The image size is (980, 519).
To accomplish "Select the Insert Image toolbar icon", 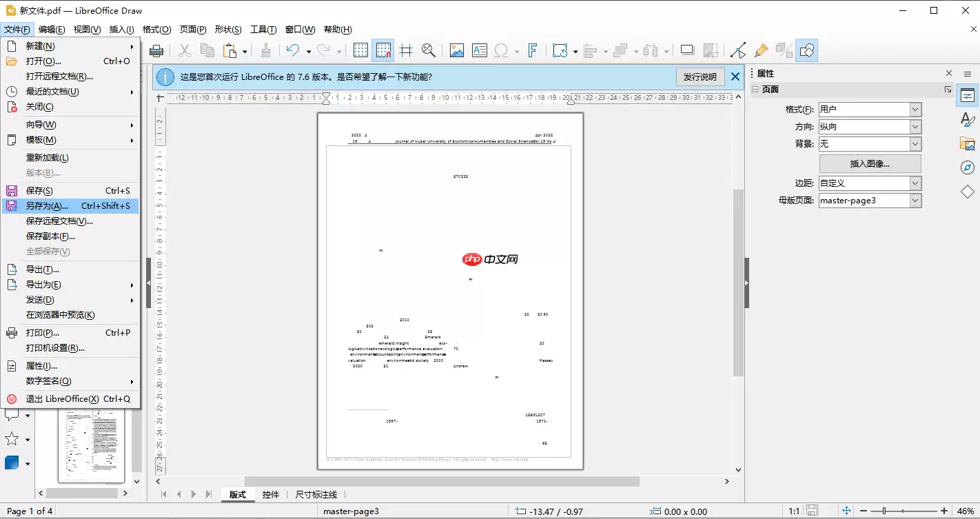I will [456, 50].
